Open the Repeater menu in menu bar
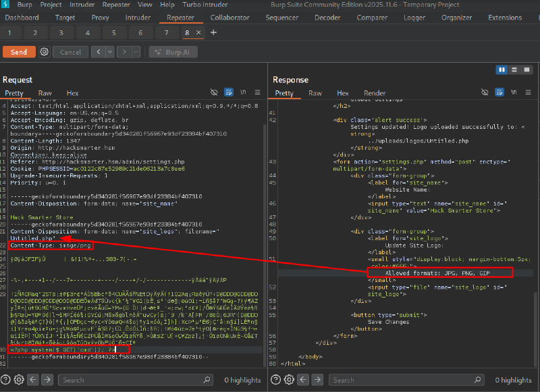This screenshot has height=392, width=540. tap(116, 5)
